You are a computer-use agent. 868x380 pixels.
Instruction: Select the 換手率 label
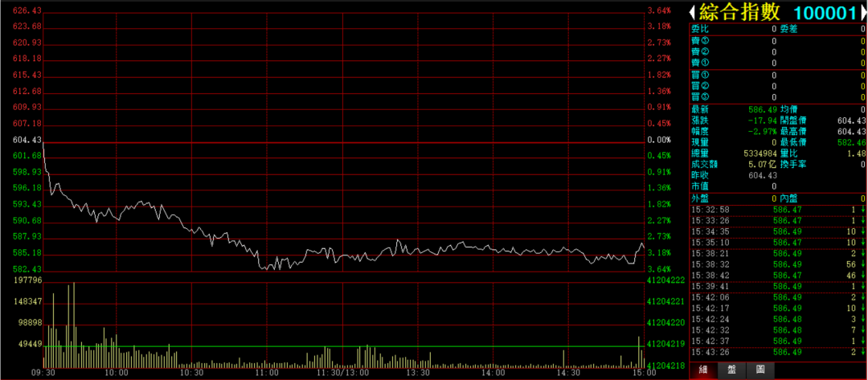(792, 164)
